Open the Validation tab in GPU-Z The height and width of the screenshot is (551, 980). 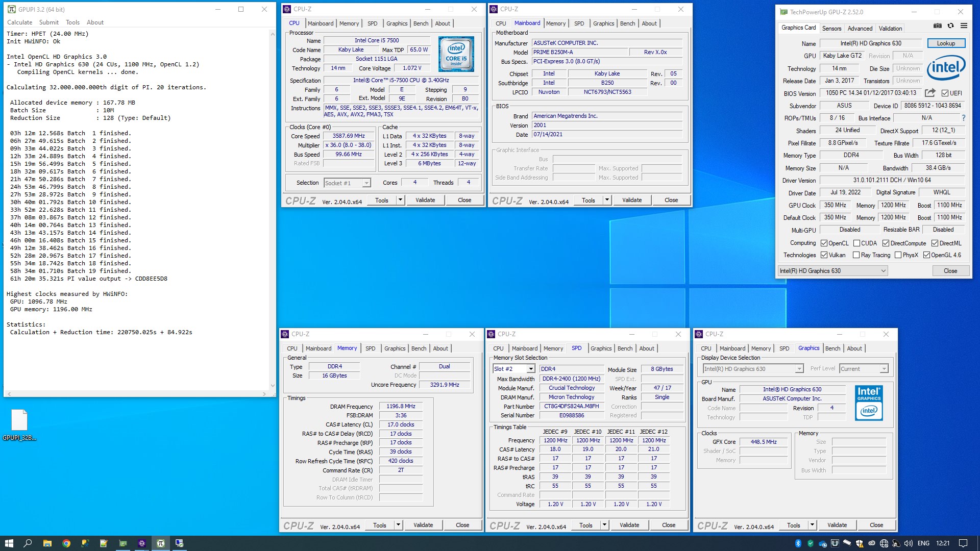[x=890, y=29]
